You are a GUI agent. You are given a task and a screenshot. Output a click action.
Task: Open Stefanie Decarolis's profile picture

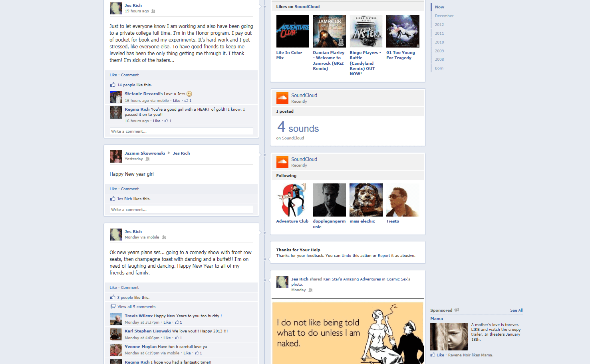click(116, 97)
